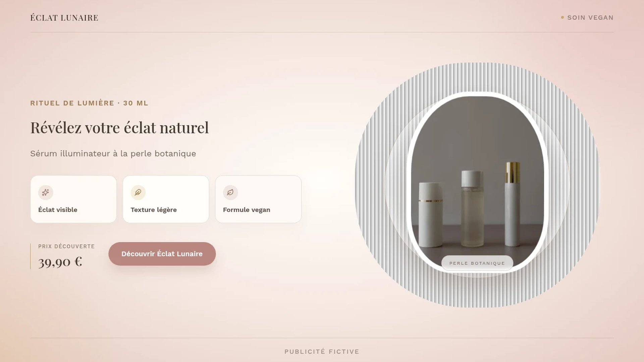The image size is (644, 362).
Task: Click the Éclat visible card label
Action: [x=58, y=210]
